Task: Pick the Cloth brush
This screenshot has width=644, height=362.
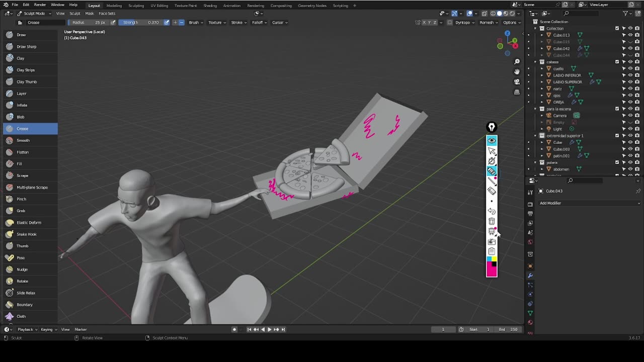Action: click(x=30, y=316)
